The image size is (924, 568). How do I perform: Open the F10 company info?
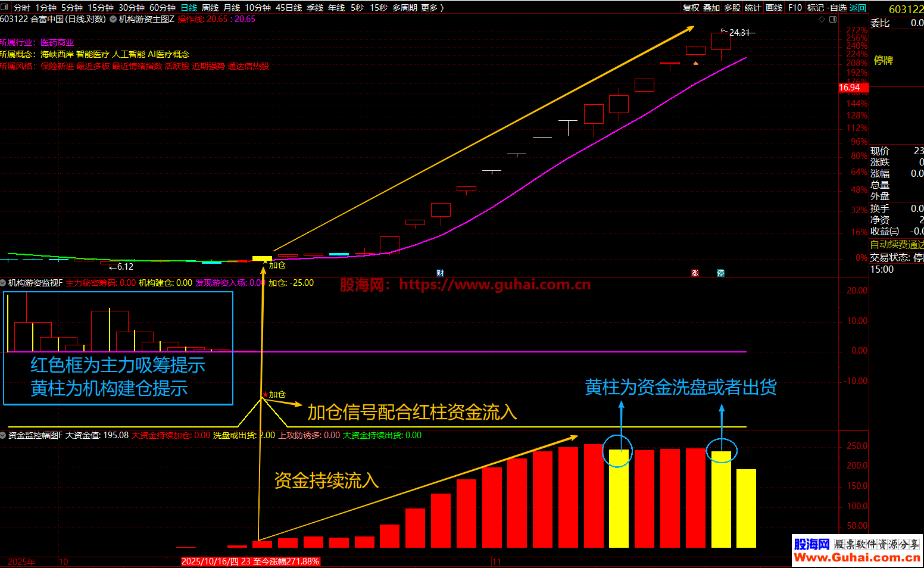click(x=795, y=8)
